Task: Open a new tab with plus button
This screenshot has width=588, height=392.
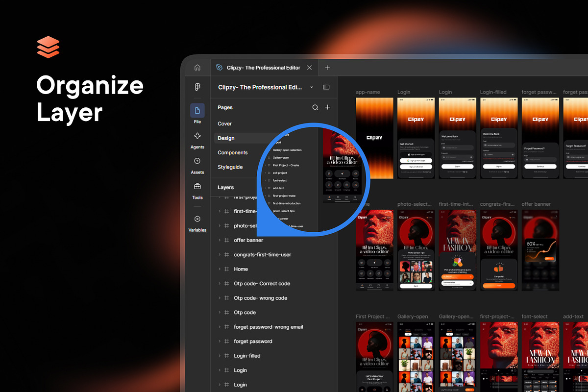Action: point(327,68)
